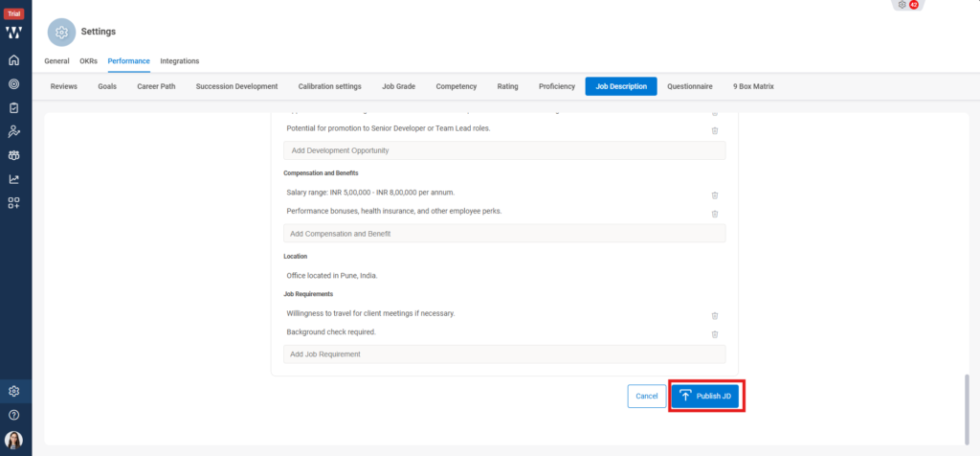Click the page vertical scrollbar
The height and width of the screenshot is (456, 980).
pos(969,410)
